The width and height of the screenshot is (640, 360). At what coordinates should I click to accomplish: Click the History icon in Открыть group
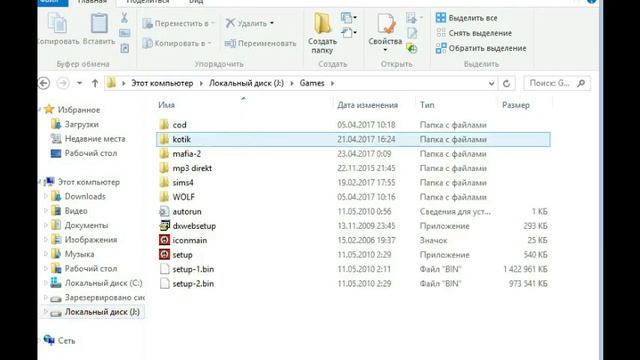[x=412, y=49]
